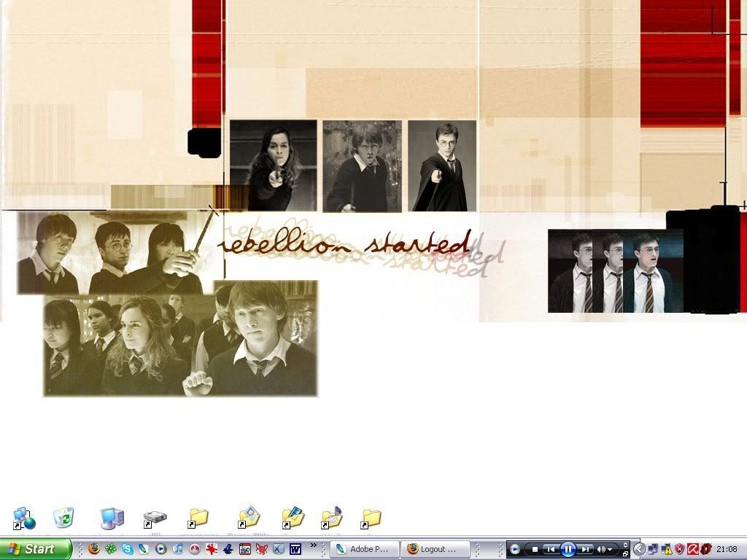Open the Start menu
The image size is (747, 560).
36,550
